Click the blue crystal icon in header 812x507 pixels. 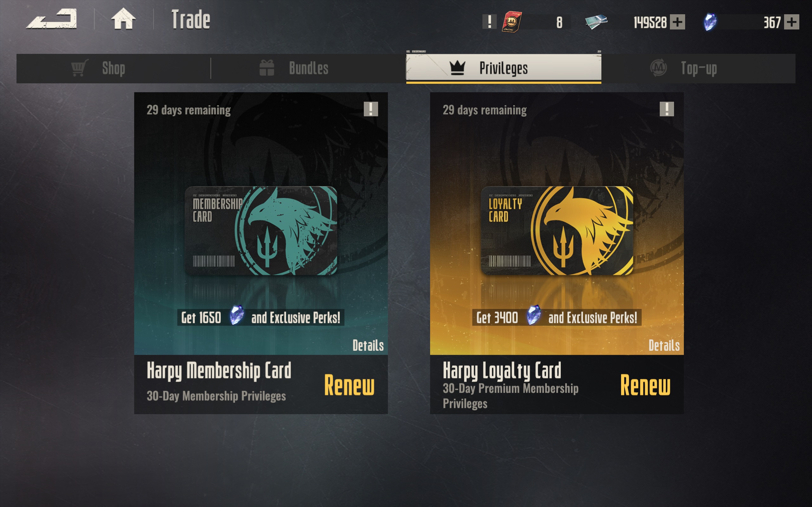coord(710,22)
